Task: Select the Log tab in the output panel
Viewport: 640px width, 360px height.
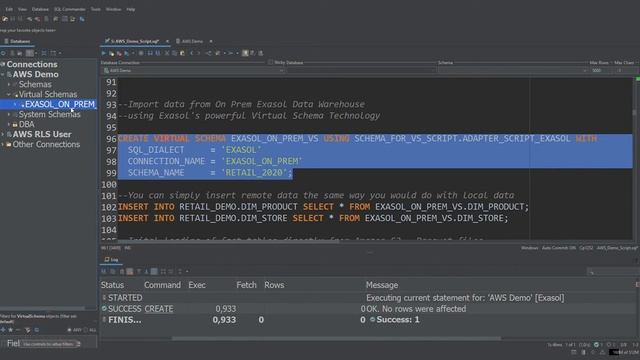Action: [x=111, y=260]
